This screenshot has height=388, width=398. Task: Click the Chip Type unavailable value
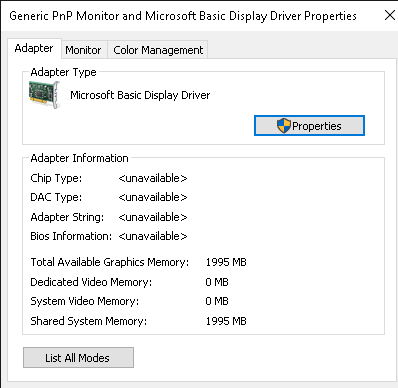coord(153,178)
